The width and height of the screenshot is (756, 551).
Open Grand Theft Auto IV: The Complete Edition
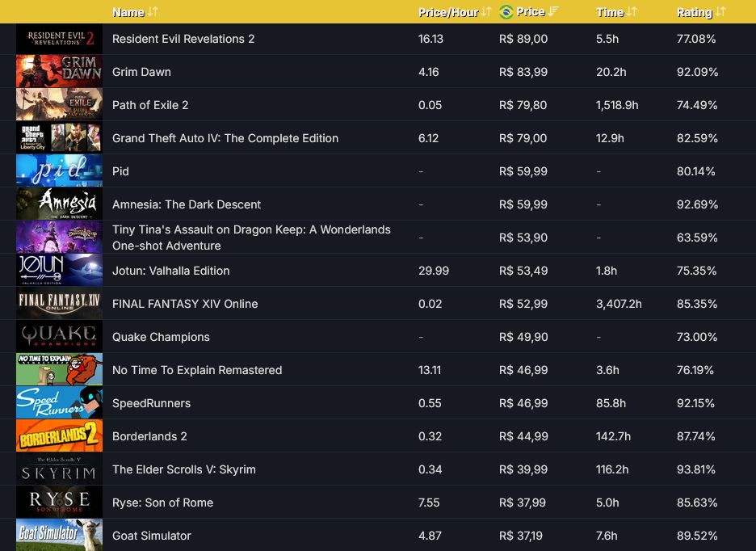tap(225, 138)
